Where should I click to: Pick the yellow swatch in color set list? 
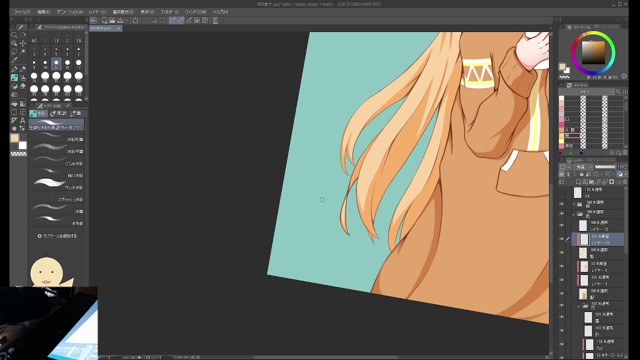click(562, 141)
